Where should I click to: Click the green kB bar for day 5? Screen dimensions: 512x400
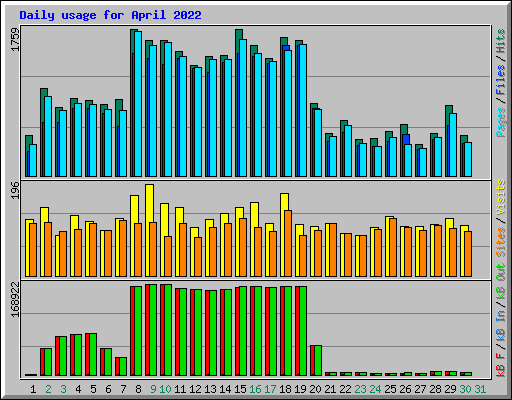pos(93,355)
